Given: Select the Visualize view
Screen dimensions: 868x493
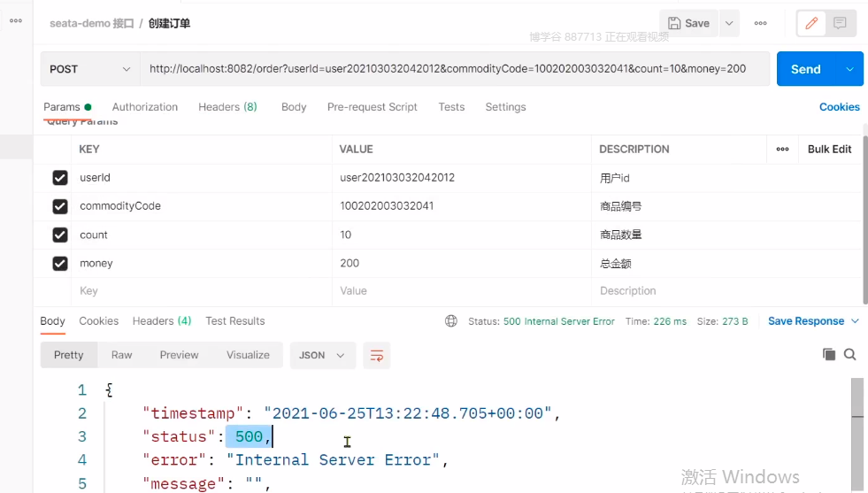Looking at the screenshot, I should point(248,355).
